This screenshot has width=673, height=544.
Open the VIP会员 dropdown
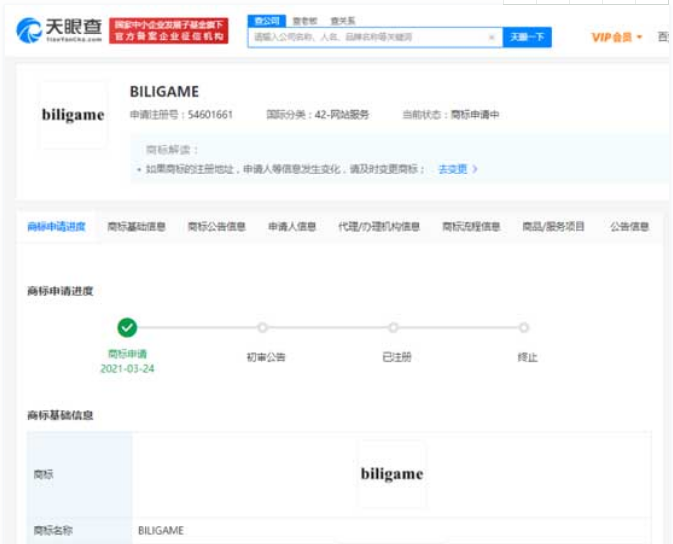click(617, 37)
